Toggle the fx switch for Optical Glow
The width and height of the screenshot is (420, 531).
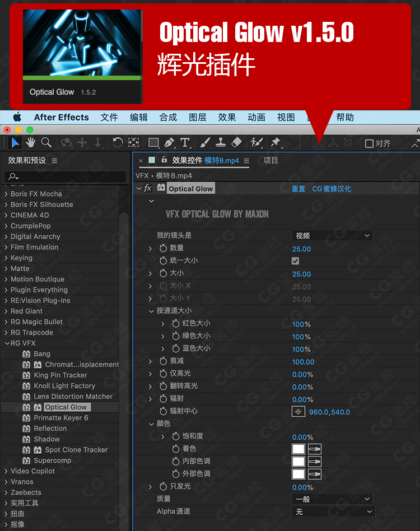click(147, 188)
